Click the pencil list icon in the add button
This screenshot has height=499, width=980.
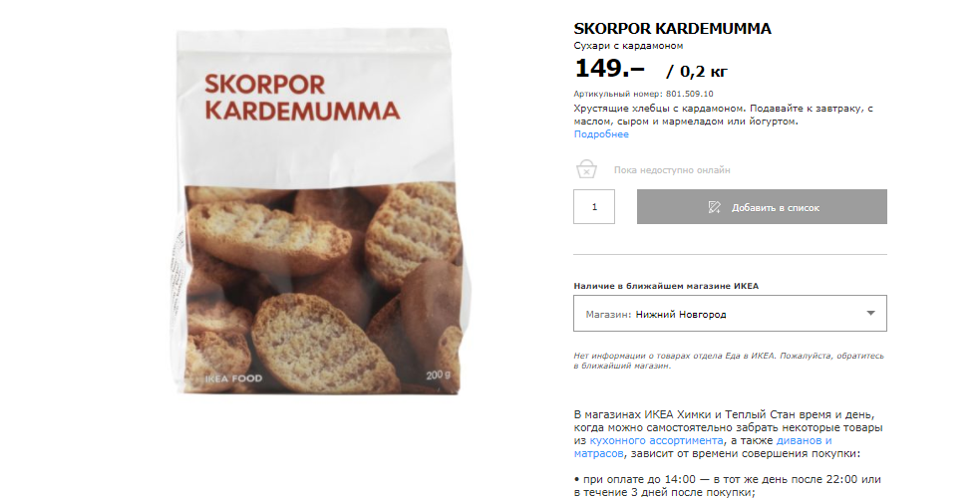point(715,207)
